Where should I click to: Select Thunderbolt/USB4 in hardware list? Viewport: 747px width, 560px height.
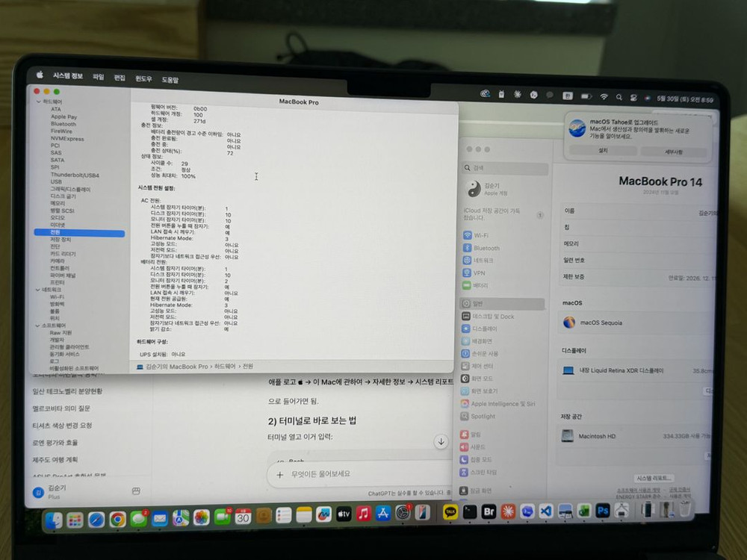coord(75,175)
